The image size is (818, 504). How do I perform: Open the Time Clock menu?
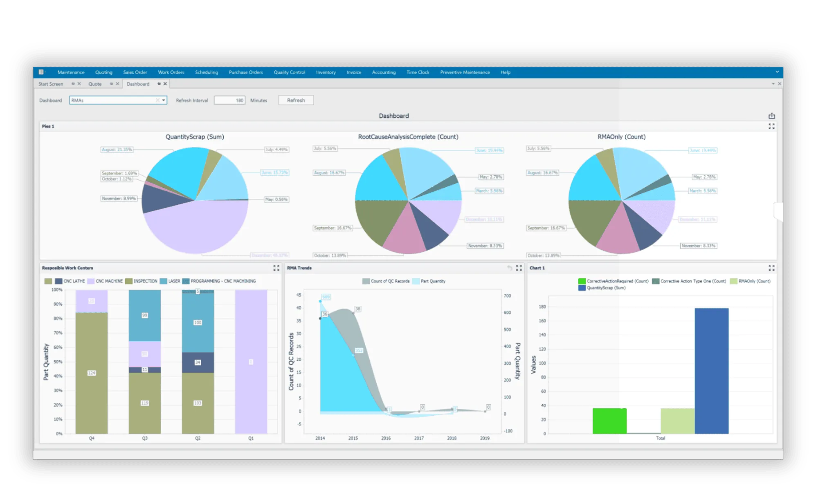[418, 72]
